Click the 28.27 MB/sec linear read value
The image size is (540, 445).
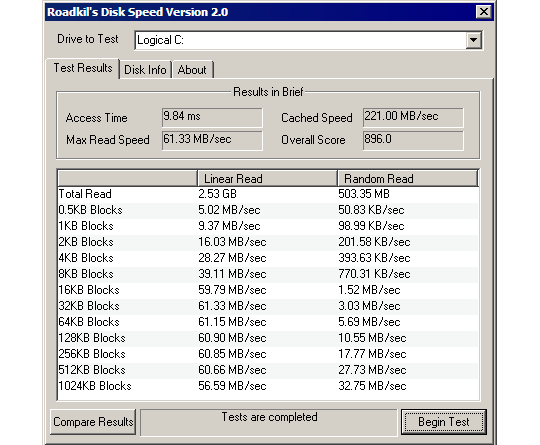[x=232, y=258]
